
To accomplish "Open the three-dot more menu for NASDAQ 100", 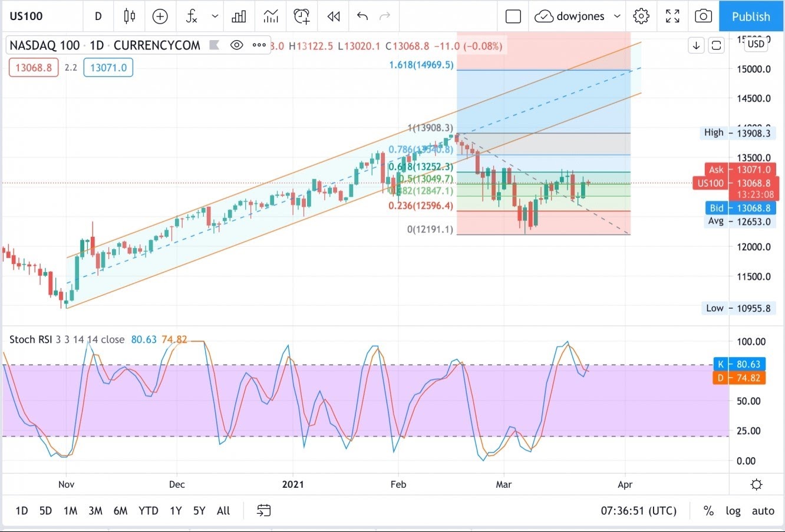I will tap(259, 45).
